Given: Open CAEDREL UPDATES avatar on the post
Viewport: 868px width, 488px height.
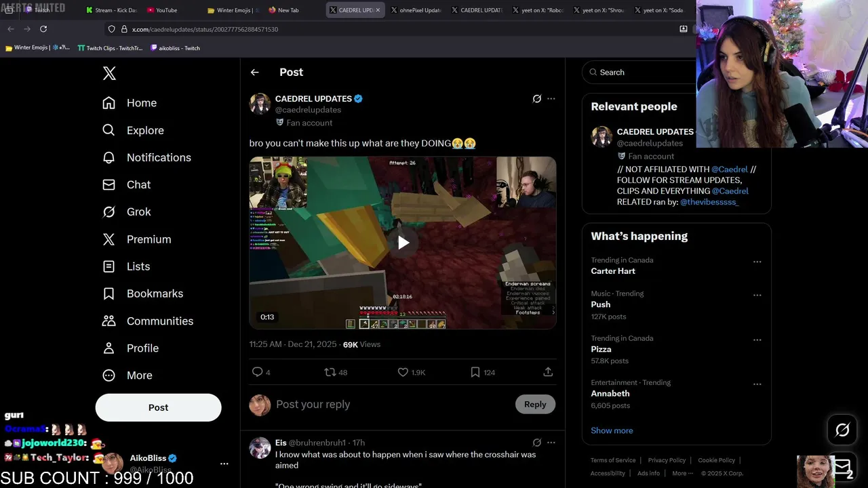Looking at the screenshot, I should coord(260,104).
